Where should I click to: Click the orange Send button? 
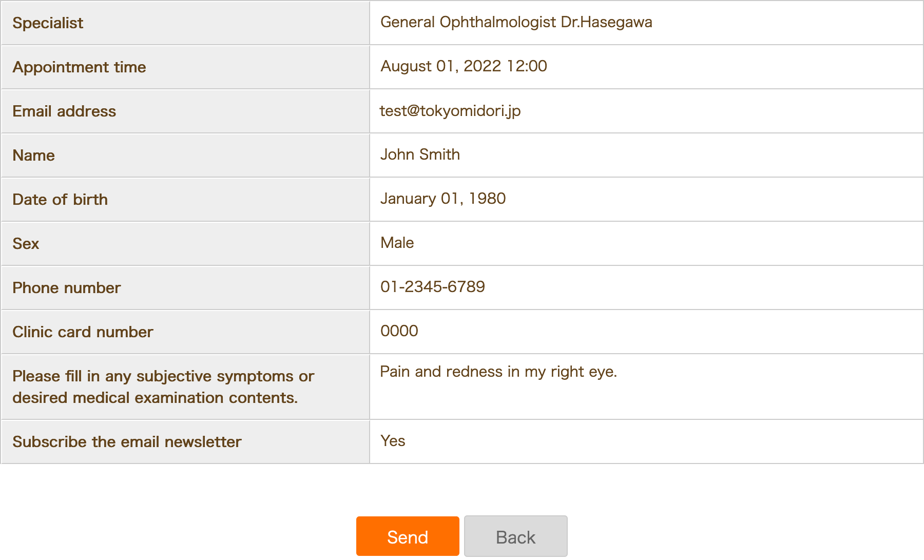click(x=408, y=536)
